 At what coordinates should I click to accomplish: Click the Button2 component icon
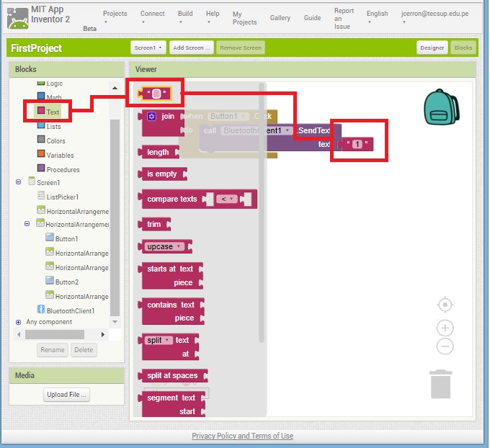(50, 280)
